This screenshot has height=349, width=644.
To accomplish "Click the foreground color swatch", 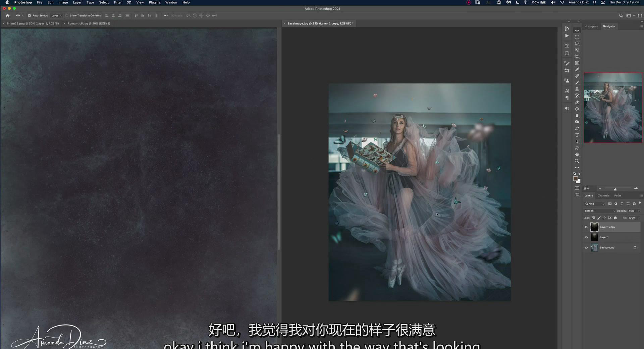I will click(x=575, y=179).
